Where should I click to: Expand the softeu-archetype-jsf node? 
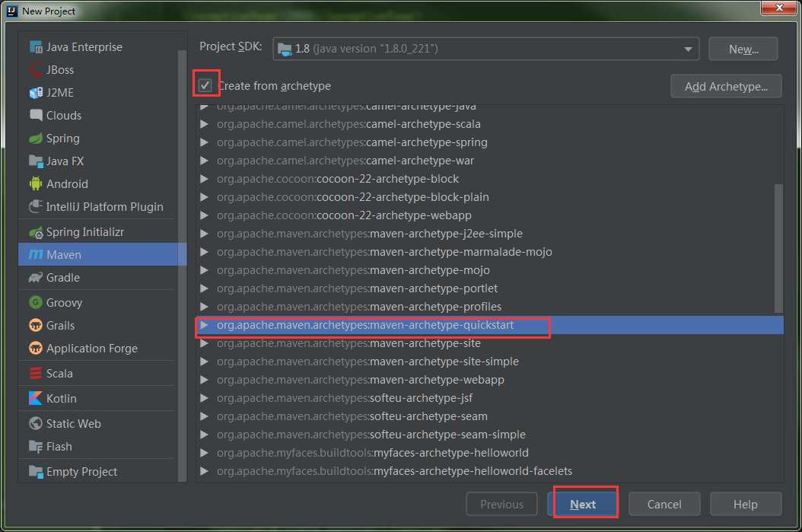click(x=204, y=398)
